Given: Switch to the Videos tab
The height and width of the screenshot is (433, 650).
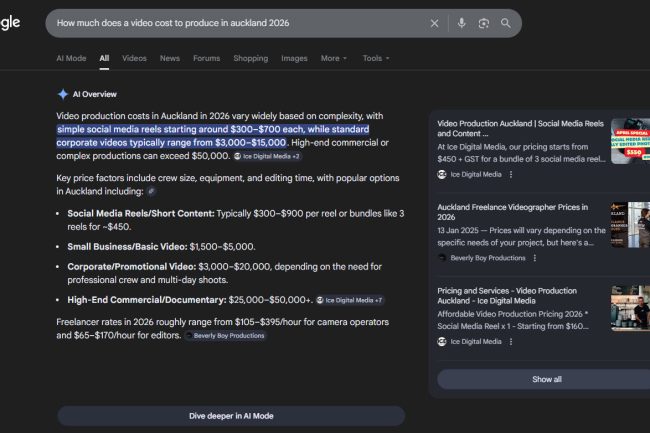Looking at the screenshot, I should point(134,58).
